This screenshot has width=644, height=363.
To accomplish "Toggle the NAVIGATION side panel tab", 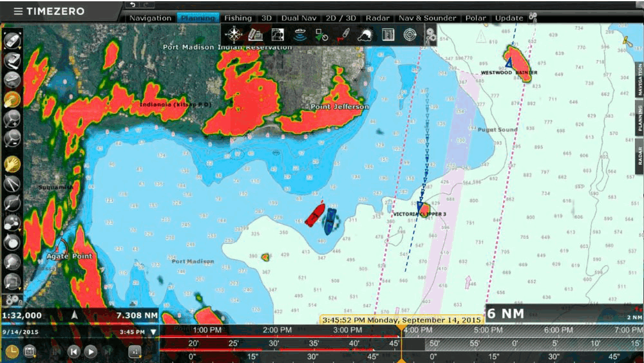I will point(639,80).
